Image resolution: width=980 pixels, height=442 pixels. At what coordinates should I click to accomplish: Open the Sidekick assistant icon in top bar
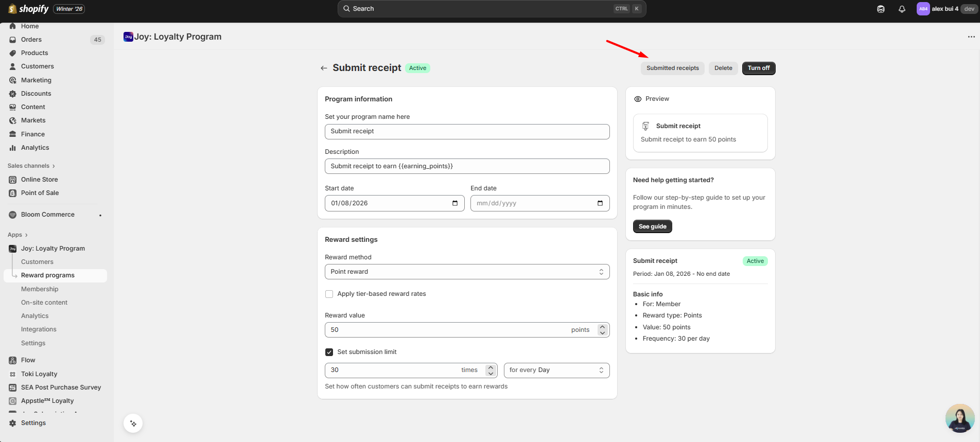[881, 9]
